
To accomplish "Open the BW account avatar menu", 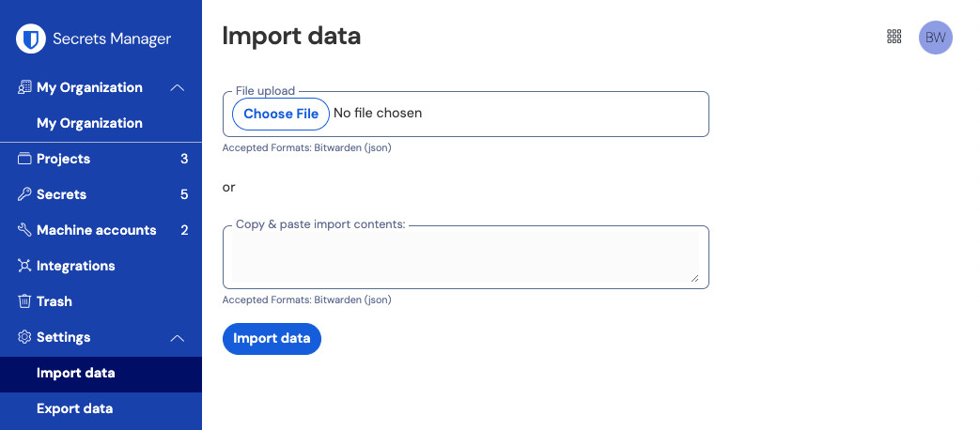I will point(935,38).
